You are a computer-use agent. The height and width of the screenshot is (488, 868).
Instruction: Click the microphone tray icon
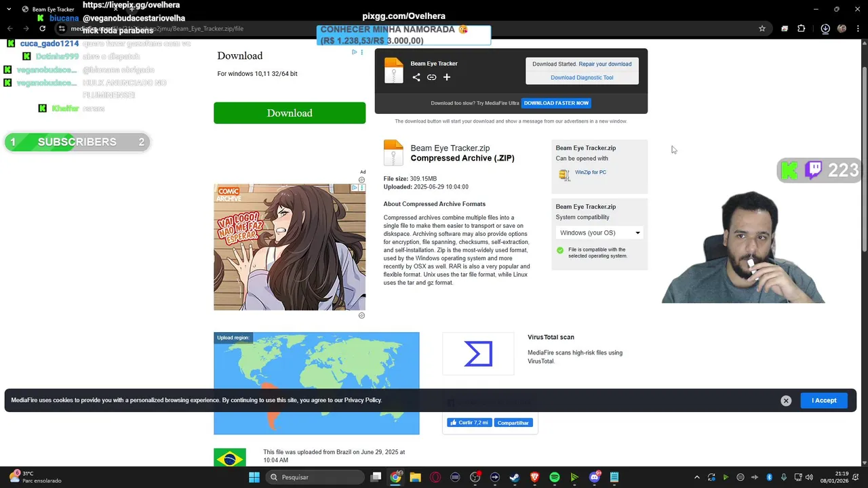point(784,477)
